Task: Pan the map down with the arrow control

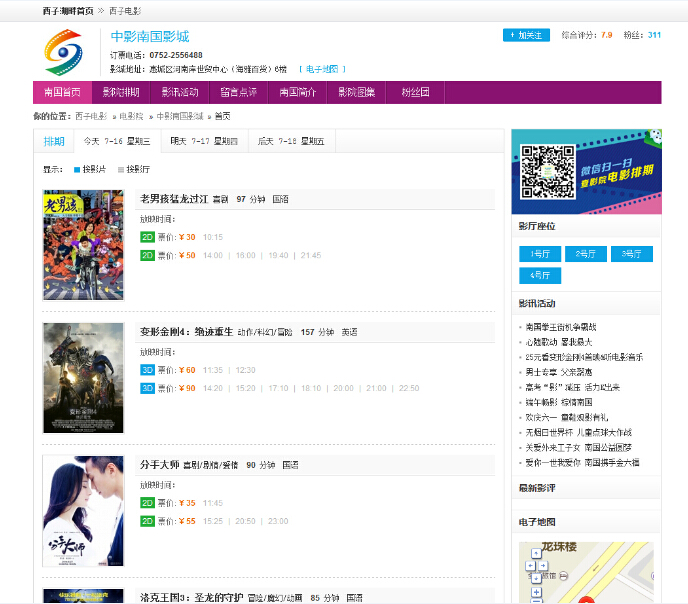Action: pyautogui.click(x=536, y=578)
